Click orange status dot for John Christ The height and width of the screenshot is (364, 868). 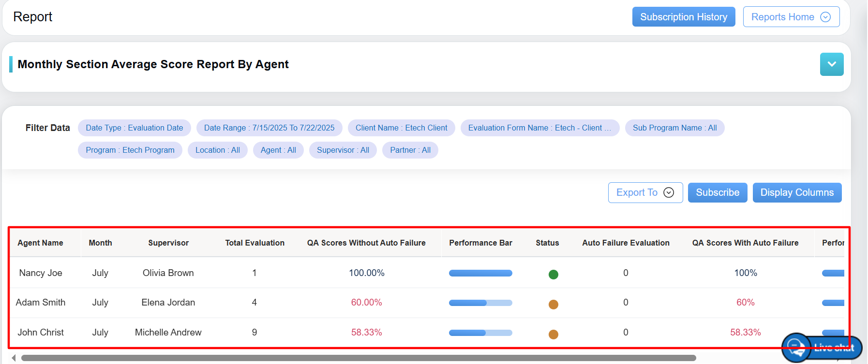[x=553, y=334]
